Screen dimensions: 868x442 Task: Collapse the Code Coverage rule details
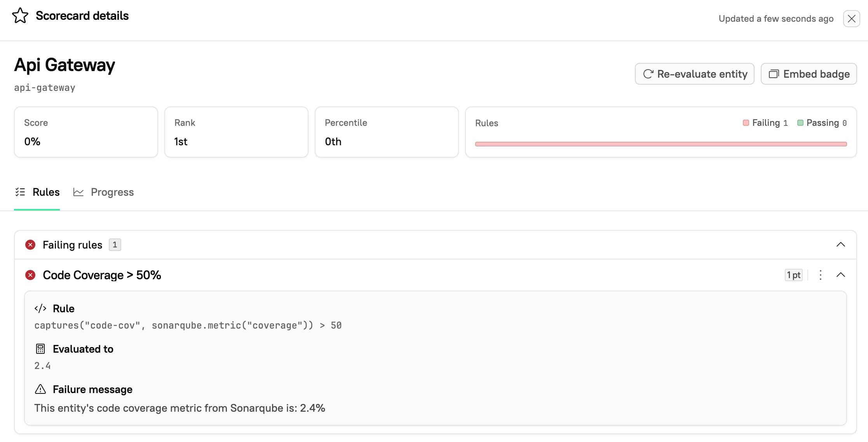pos(840,275)
